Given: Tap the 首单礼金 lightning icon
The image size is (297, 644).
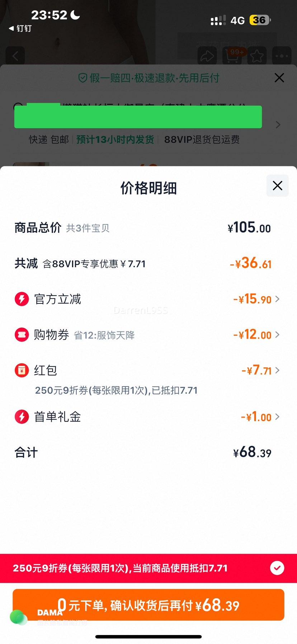Looking at the screenshot, I should click(22, 417).
